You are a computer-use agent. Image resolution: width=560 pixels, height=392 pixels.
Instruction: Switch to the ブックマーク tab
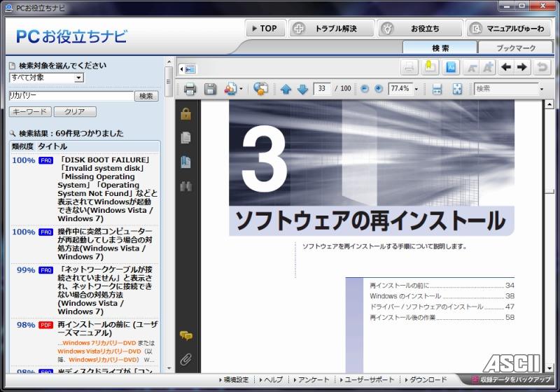(515, 48)
